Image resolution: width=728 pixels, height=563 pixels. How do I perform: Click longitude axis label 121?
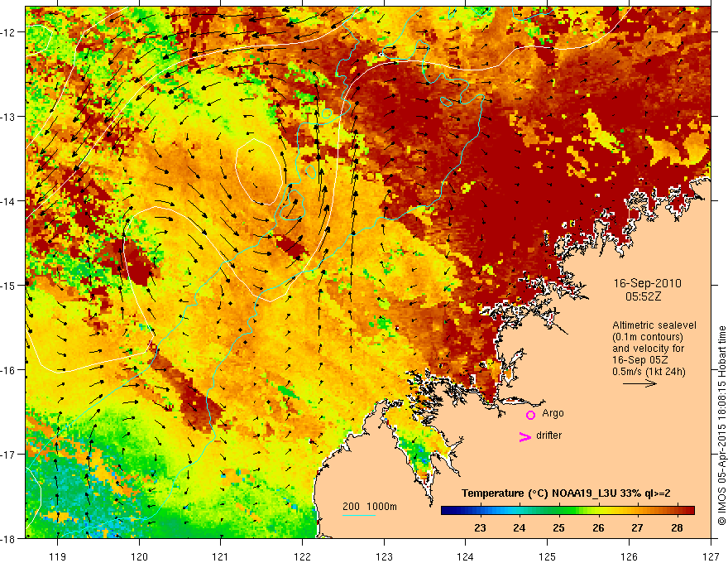click(221, 556)
